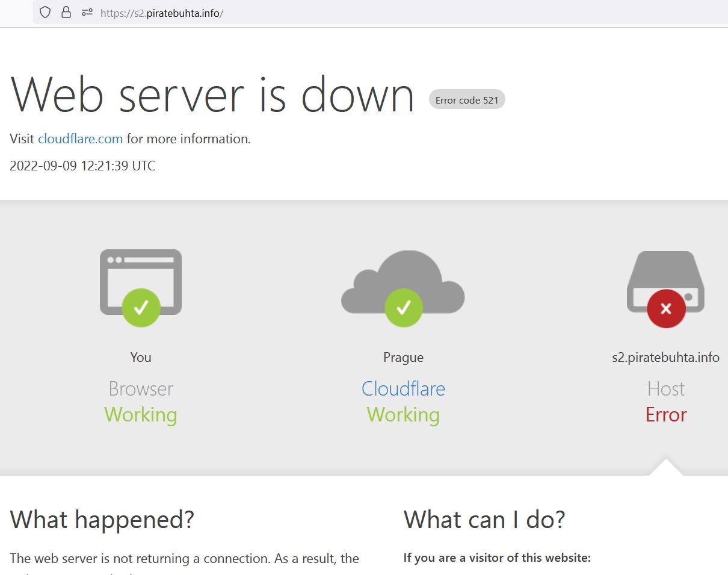Click the Working status under Browser

141,415
